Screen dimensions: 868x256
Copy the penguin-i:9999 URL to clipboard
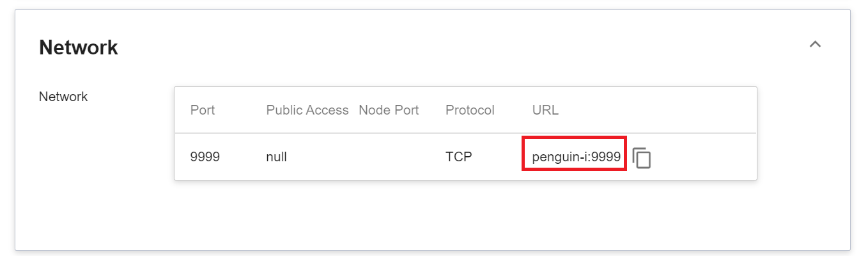(642, 157)
